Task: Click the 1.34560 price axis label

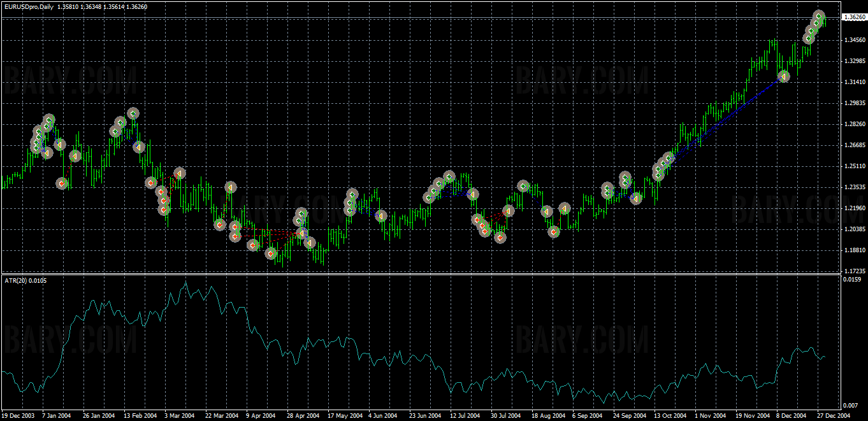Action: click(854, 39)
